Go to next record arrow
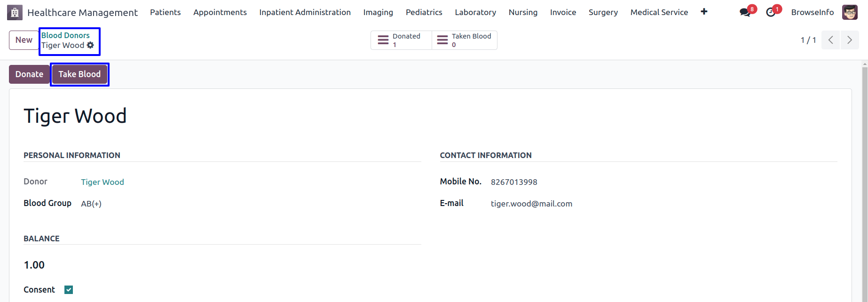This screenshot has height=302, width=868. [x=850, y=40]
